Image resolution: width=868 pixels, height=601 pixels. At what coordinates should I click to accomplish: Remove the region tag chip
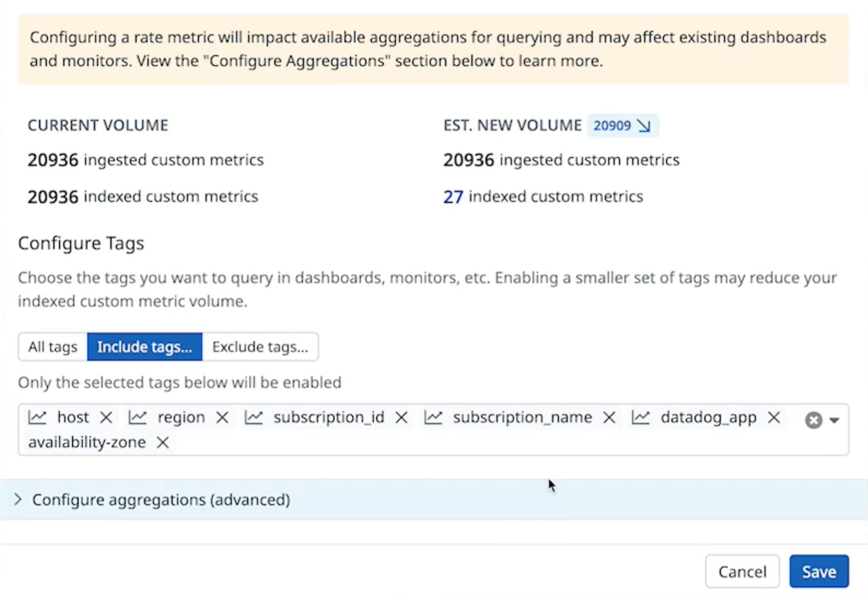pos(222,418)
